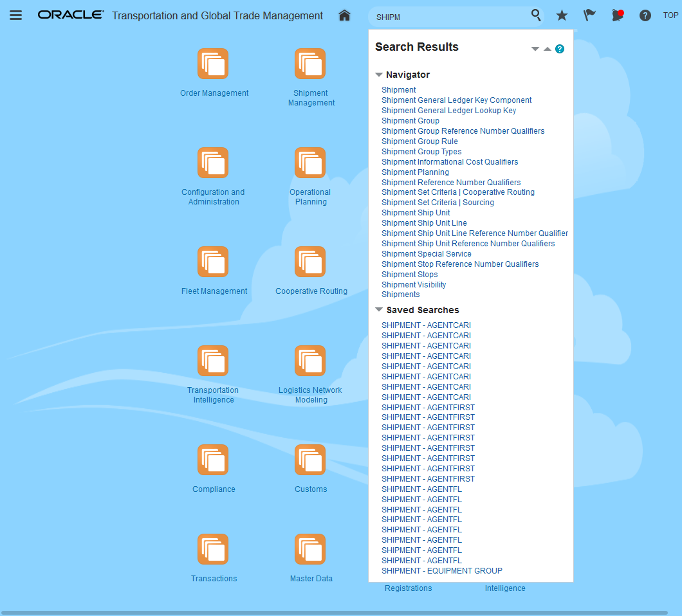Open Fleet Management folder icon
This screenshot has width=682, height=616.
213,262
